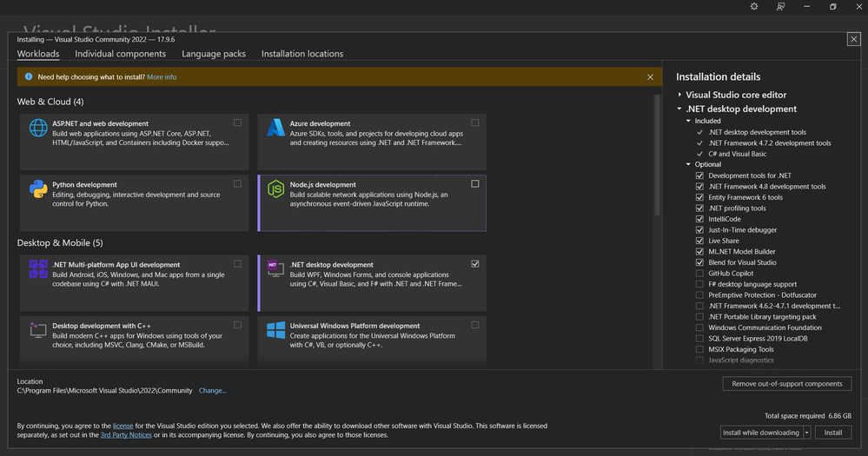Uncheck Development tools for .NET option
This screenshot has width=868, height=456.
pyautogui.click(x=699, y=175)
